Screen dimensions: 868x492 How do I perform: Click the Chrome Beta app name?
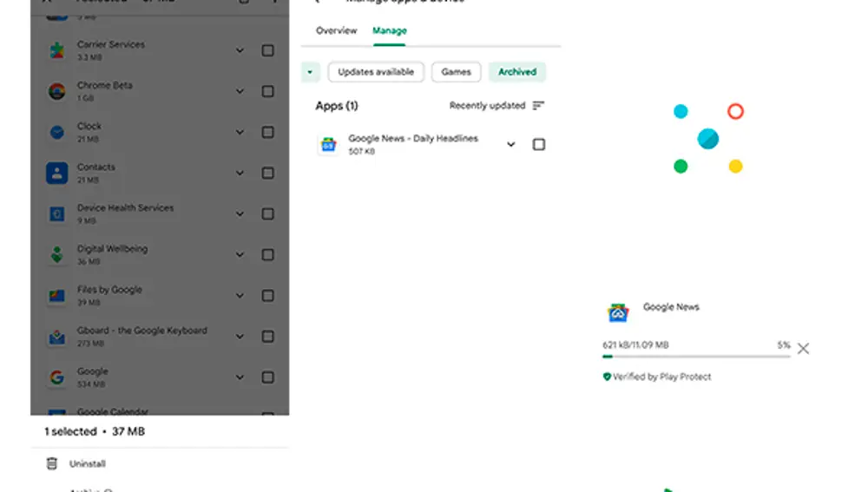[105, 85]
